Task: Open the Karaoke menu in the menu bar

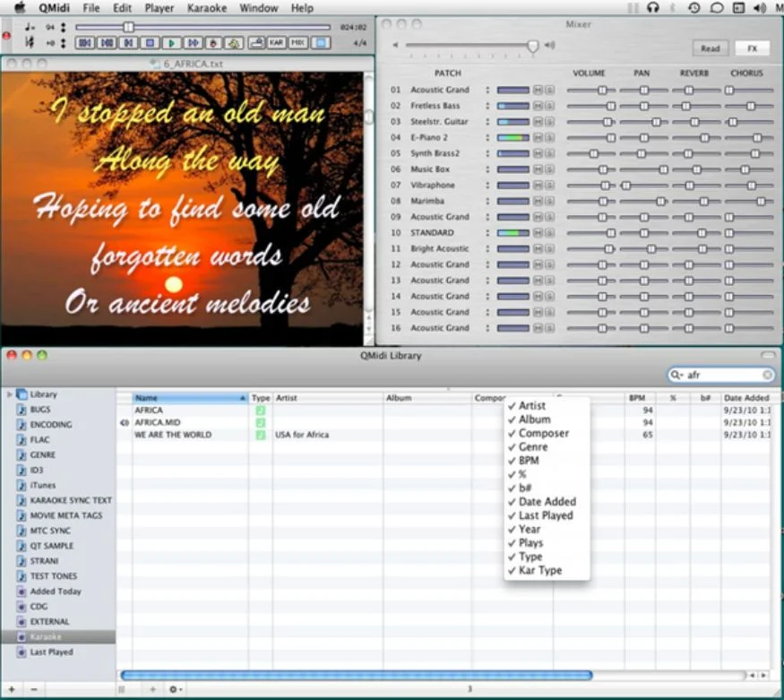Action: point(208,8)
